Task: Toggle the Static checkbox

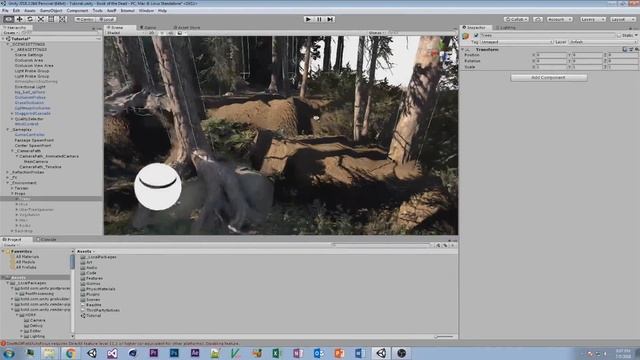Action: click(x=619, y=36)
